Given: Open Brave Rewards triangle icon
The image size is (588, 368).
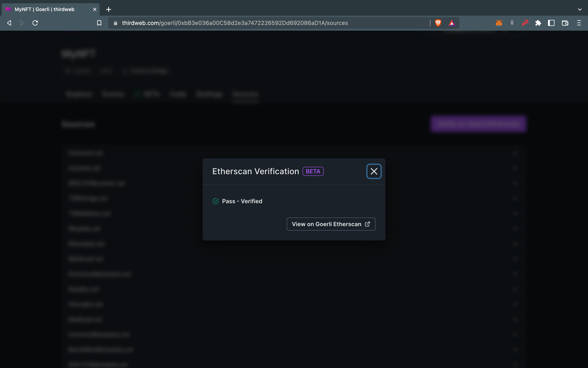Looking at the screenshot, I should coord(452,23).
